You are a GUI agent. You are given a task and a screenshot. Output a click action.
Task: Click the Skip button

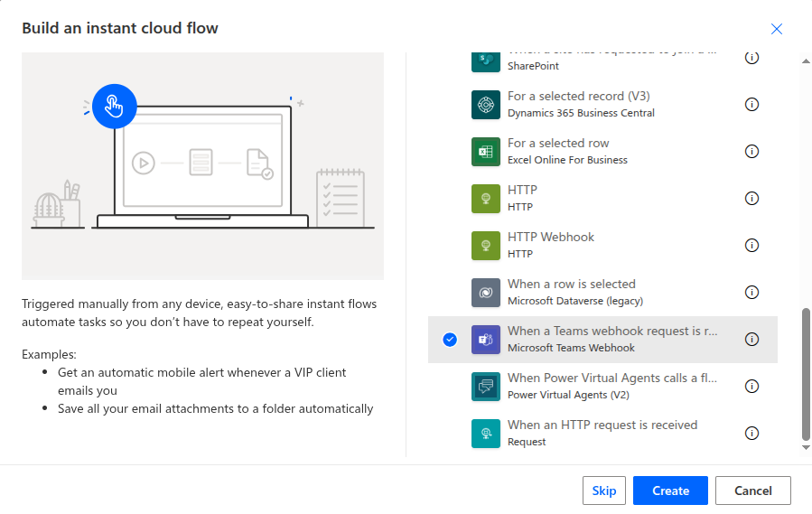click(604, 491)
